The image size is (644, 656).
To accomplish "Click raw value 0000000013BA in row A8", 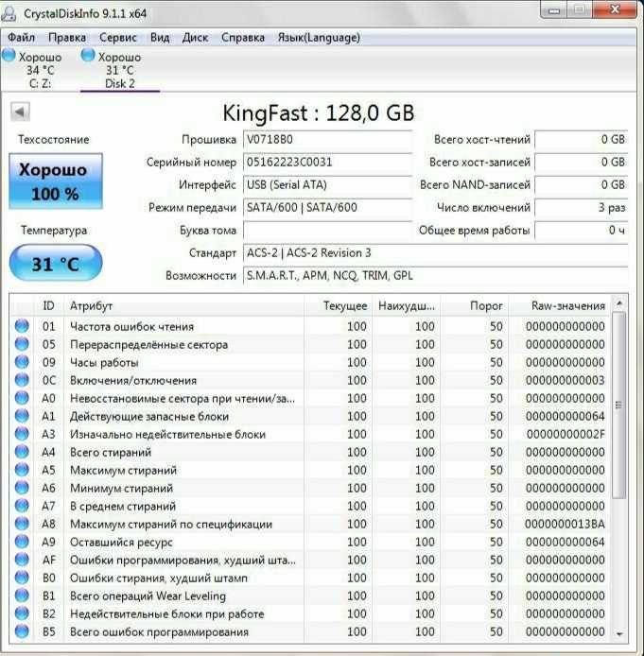I will pyautogui.click(x=565, y=525).
